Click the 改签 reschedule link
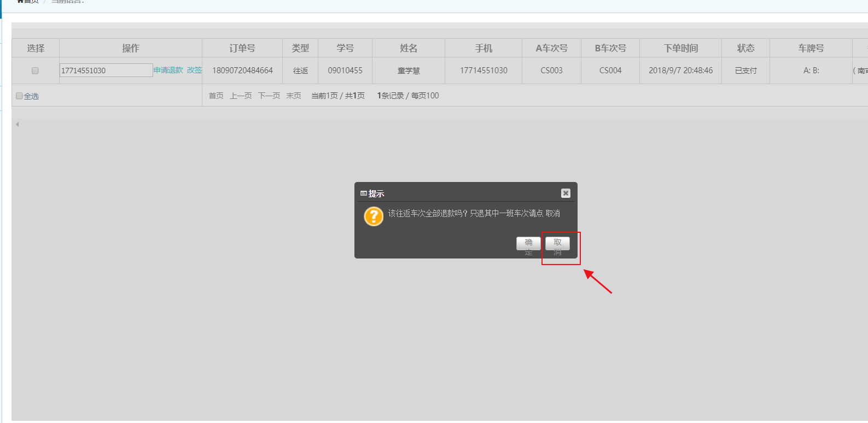 [x=194, y=70]
